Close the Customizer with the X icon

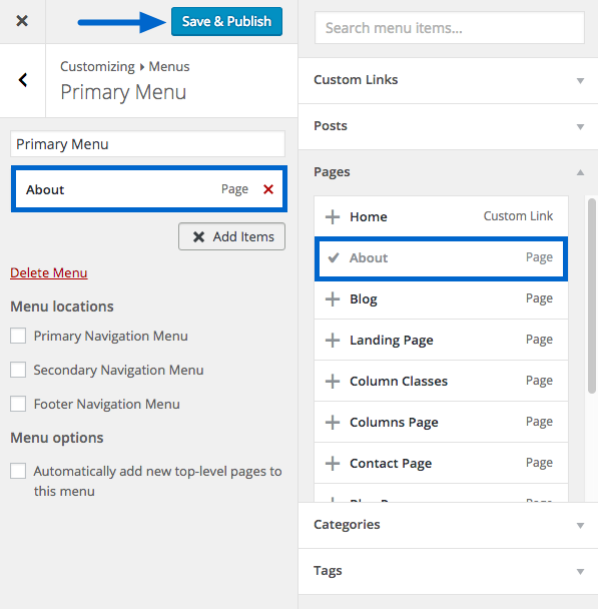click(x=22, y=21)
